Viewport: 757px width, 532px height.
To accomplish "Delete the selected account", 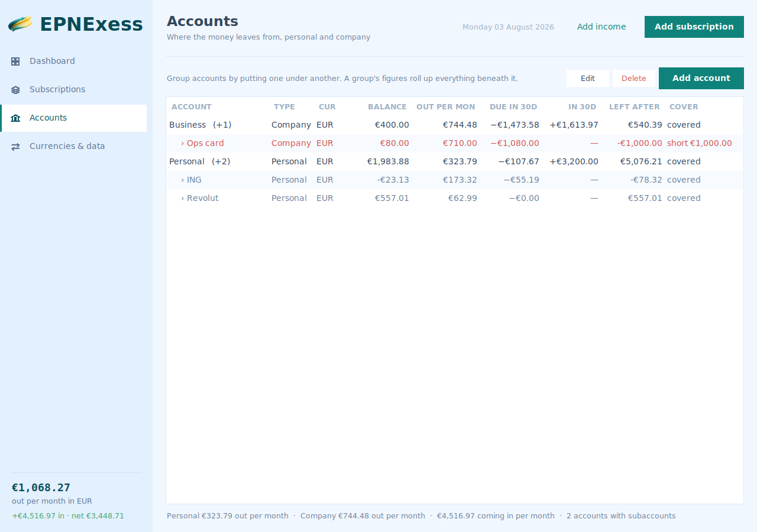I will click(x=634, y=78).
